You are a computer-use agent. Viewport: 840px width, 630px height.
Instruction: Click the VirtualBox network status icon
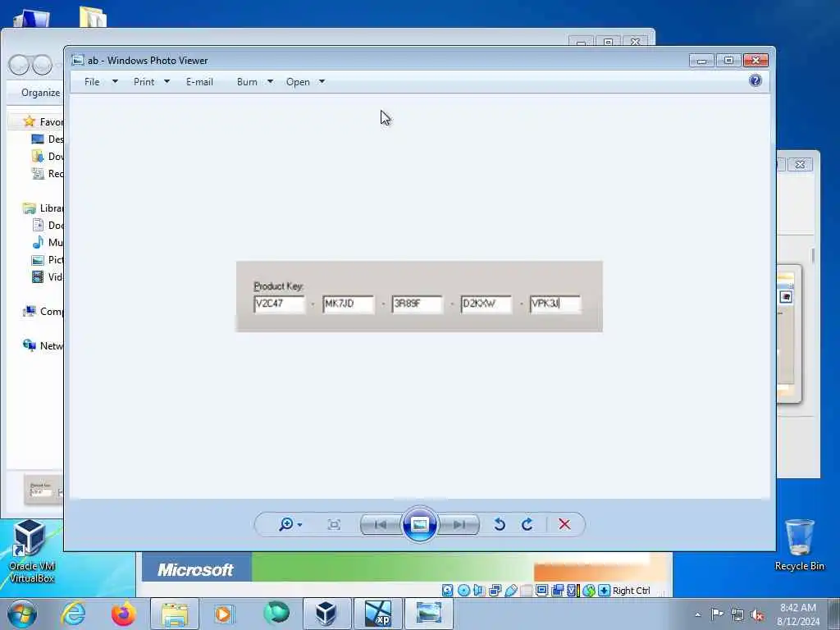pos(495,591)
